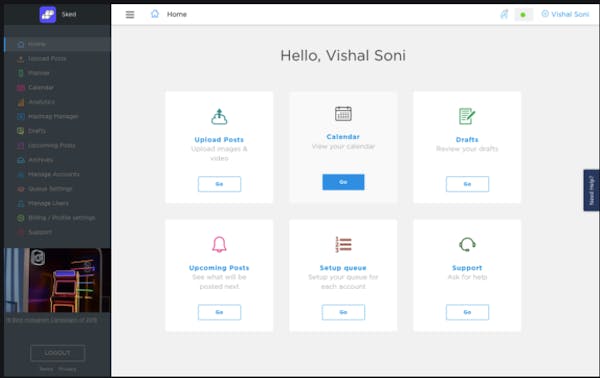The height and width of the screenshot is (378, 600).
Task: Click the neon arcade promo thumbnail
Action: click(57, 280)
